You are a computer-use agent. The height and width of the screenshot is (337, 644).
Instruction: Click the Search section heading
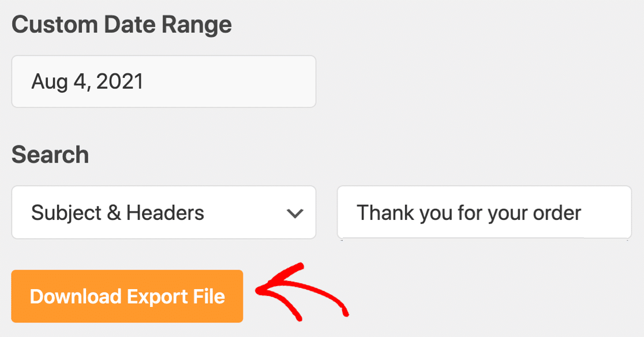pyautogui.click(x=50, y=155)
